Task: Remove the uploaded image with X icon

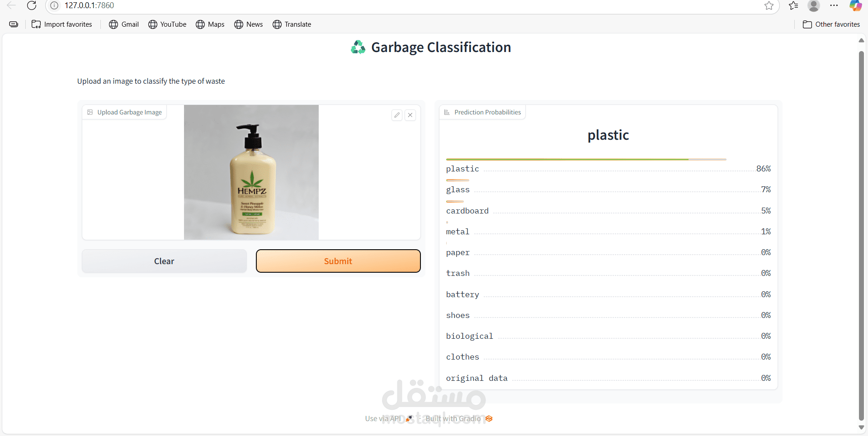Action: [410, 115]
